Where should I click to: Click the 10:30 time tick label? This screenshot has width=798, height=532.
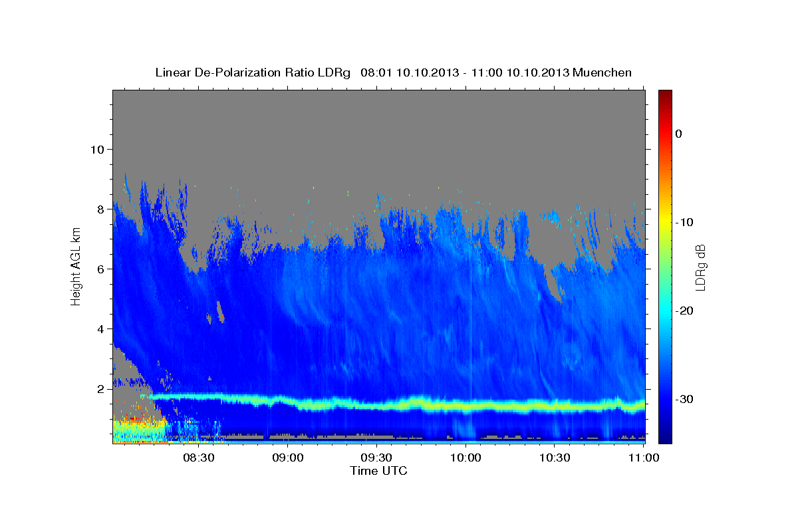(x=555, y=458)
